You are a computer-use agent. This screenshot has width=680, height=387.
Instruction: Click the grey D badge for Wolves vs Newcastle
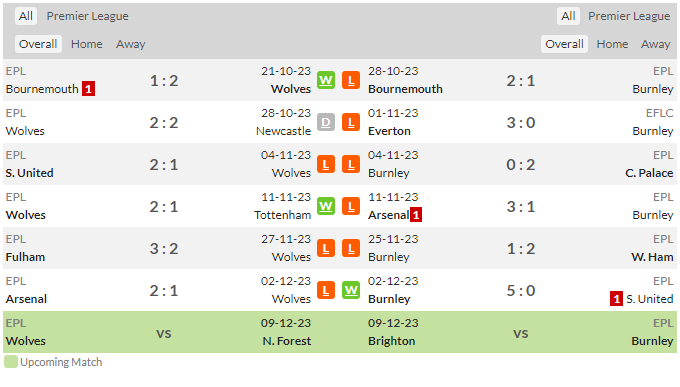coord(326,122)
